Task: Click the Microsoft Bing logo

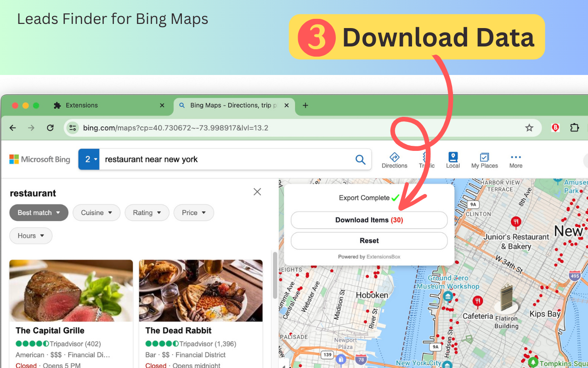Action: point(40,160)
